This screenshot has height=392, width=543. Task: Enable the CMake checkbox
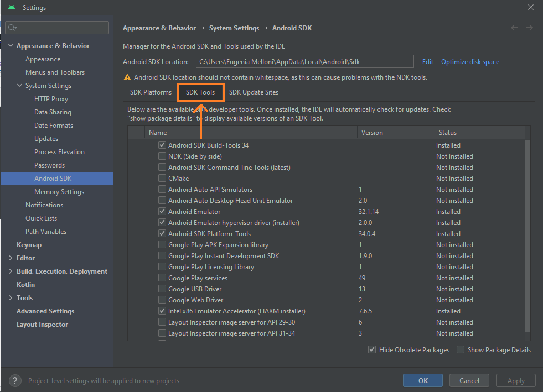click(x=162, y=178)
